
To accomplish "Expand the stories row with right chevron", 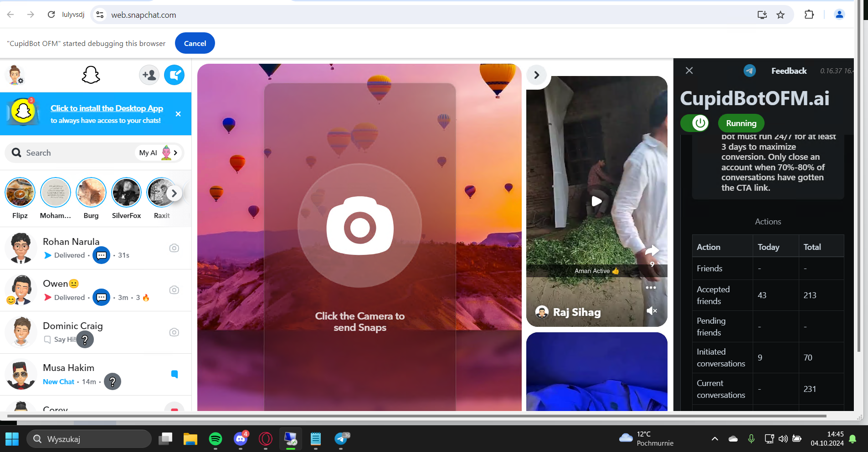I will 174,193.
